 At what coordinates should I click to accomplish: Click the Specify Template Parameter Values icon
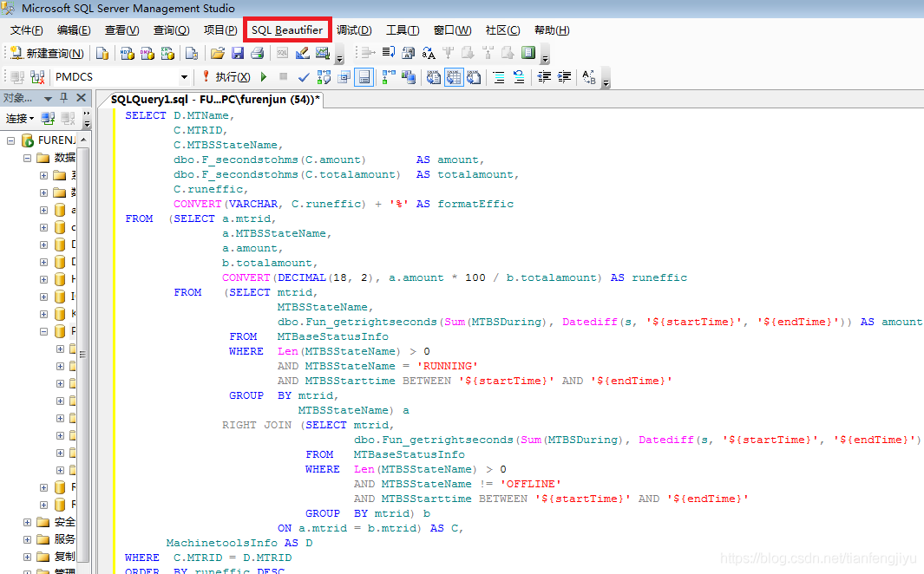point(589,77)
